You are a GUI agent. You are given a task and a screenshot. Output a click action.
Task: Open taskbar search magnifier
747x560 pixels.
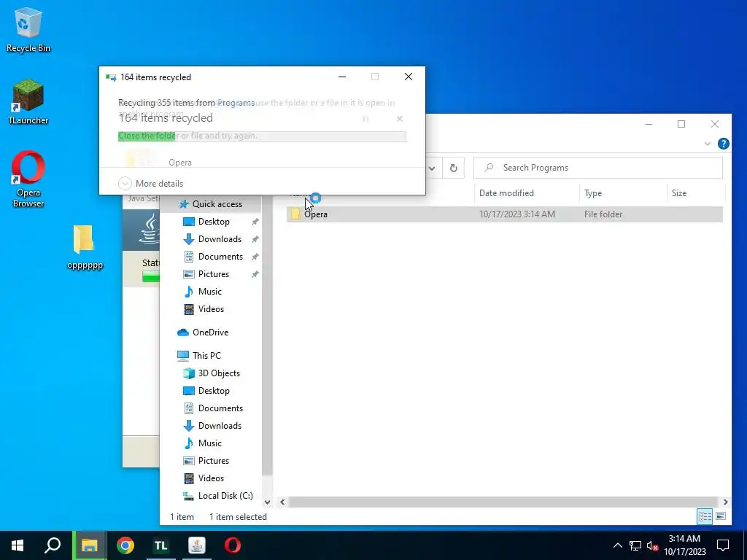(x=53, y=545)
